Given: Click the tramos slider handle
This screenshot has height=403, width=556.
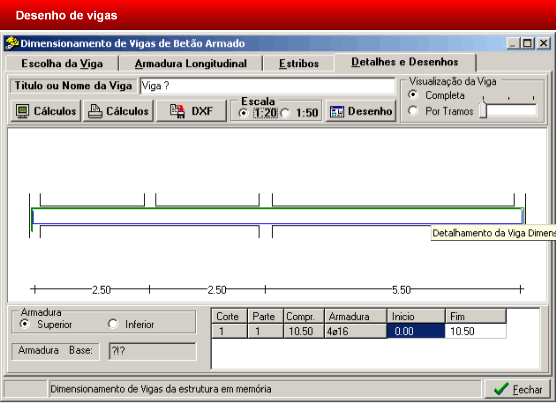Looking at the screenshot, I should coord(483,110).
